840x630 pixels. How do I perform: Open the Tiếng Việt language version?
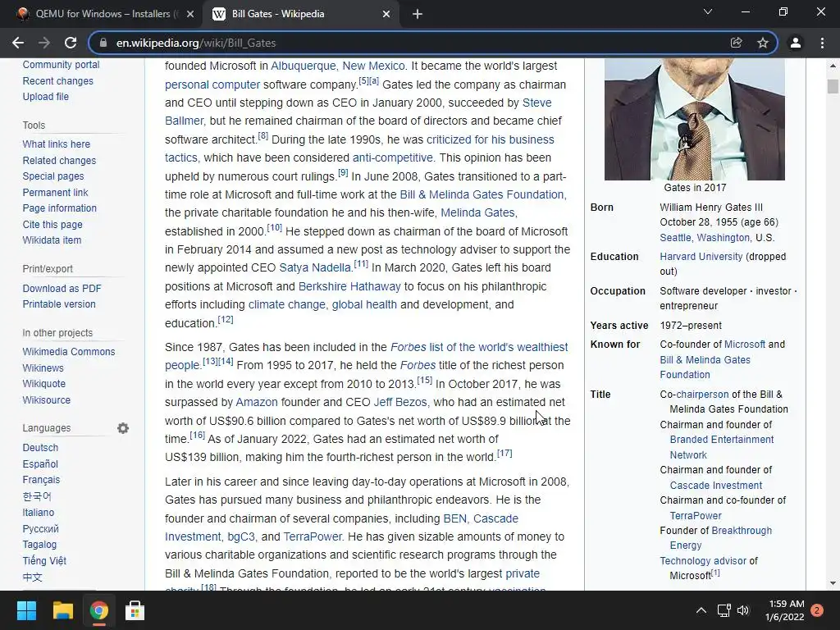[44, 561]
